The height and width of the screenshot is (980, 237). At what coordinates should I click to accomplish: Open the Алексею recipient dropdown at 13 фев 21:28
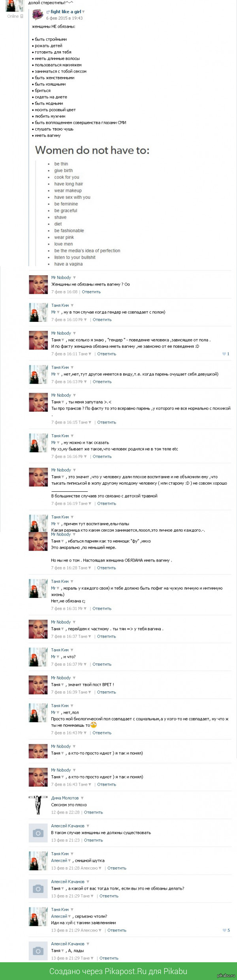[x=100, y=868]
